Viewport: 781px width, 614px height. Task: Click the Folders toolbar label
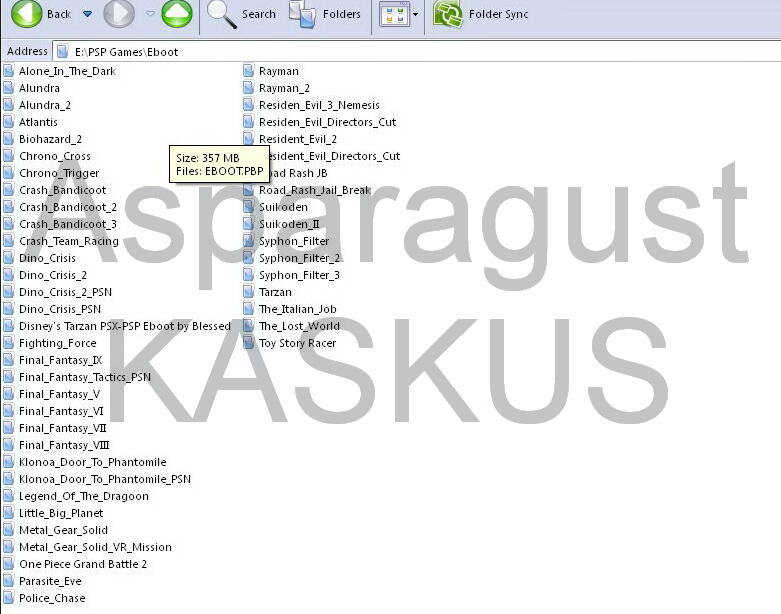(341, 14)
